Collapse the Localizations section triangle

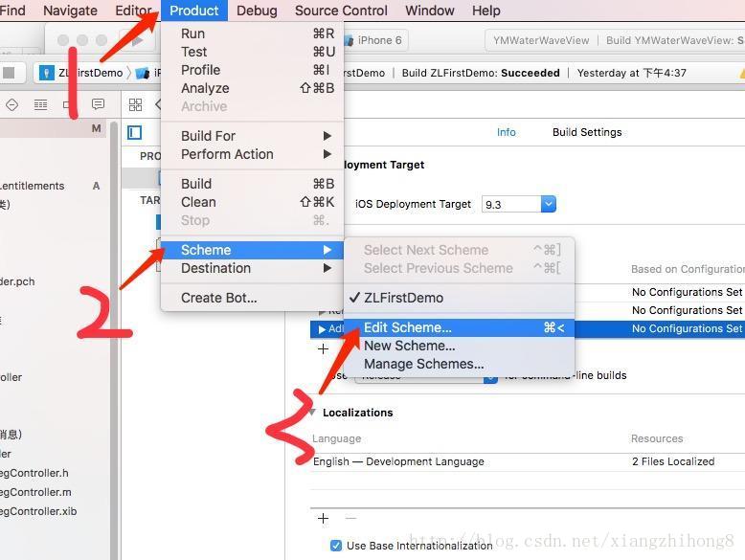coord(312,413)
